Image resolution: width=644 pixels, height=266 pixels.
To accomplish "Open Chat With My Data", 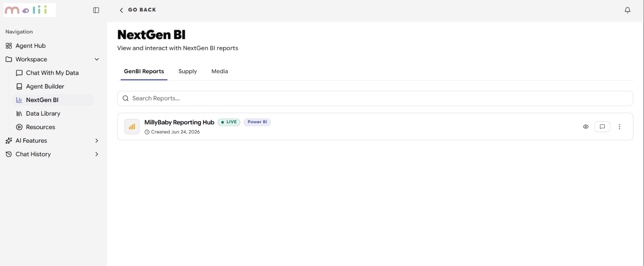I will pyautogui.click(x=52, y=73).
